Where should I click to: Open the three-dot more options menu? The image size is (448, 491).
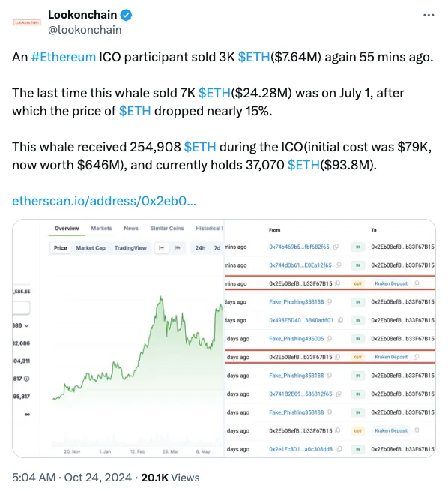point(429,15)
